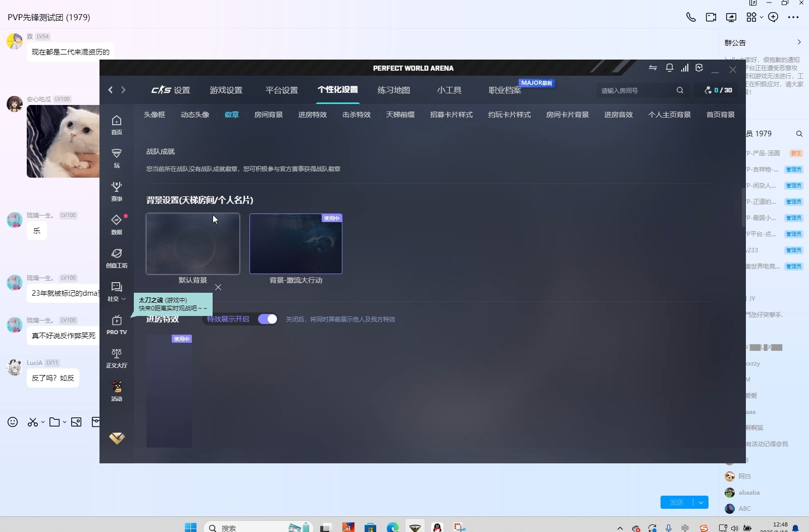The height and width of the screenshot is (532, 809).
Task: Go back with the left arrow
Action: (111, 90)
